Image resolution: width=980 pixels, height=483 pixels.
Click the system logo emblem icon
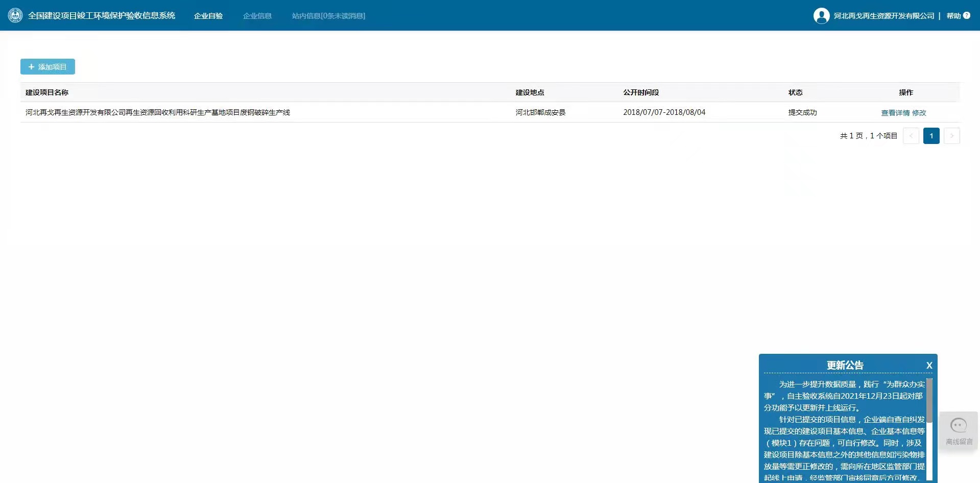click(15, 15)
